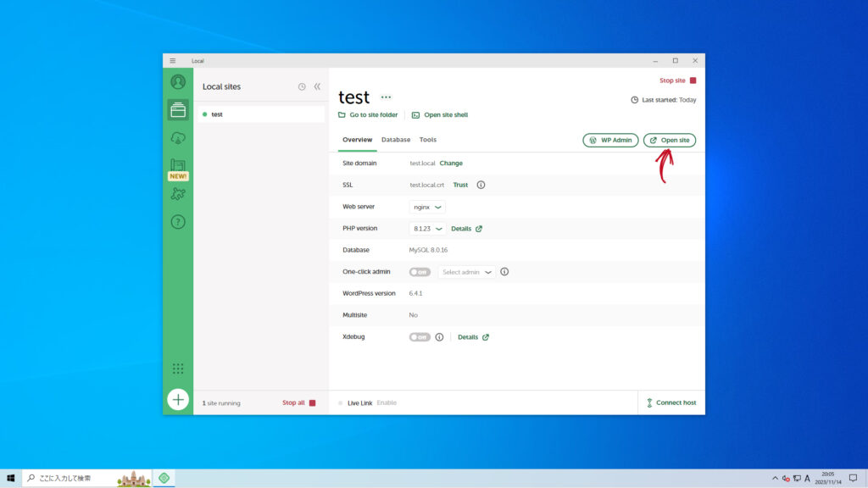
Task: Click the red Stop all square icon
Action: tap(312, 402)
